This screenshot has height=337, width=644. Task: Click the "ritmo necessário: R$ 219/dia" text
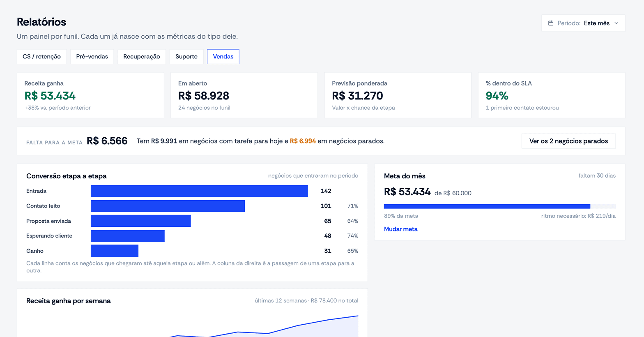(x=578, y=216)
